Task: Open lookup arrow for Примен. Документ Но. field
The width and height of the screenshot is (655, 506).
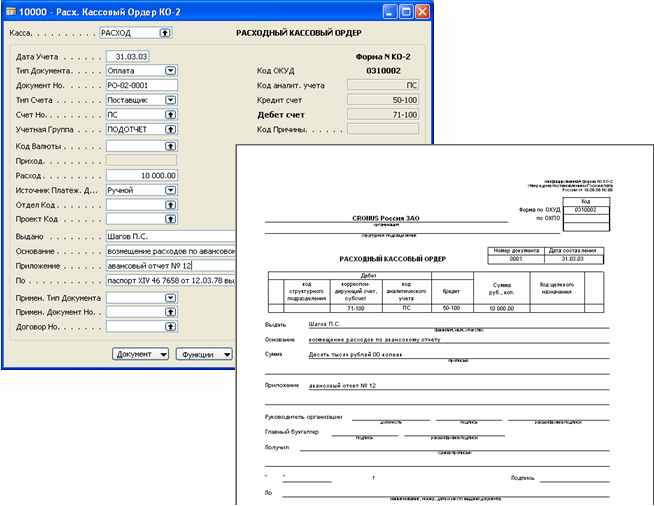Action: (x=170, y=312)
